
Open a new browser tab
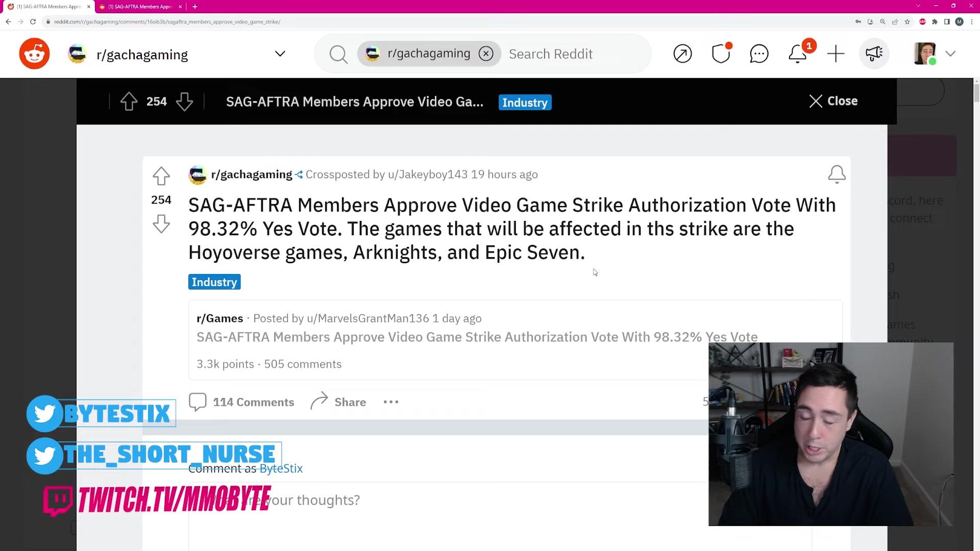coord(195,7)
